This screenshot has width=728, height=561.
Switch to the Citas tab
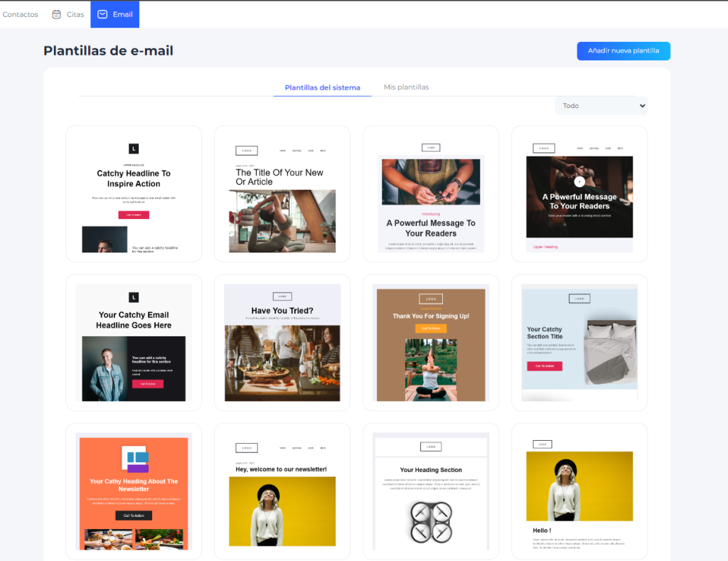coord(68,14)
